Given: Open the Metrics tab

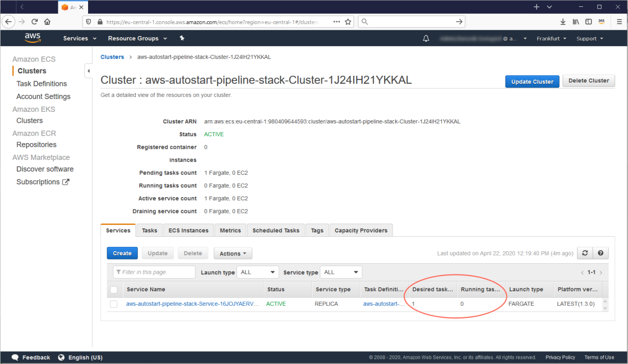Looking at the screenshot, I should 230,230.
